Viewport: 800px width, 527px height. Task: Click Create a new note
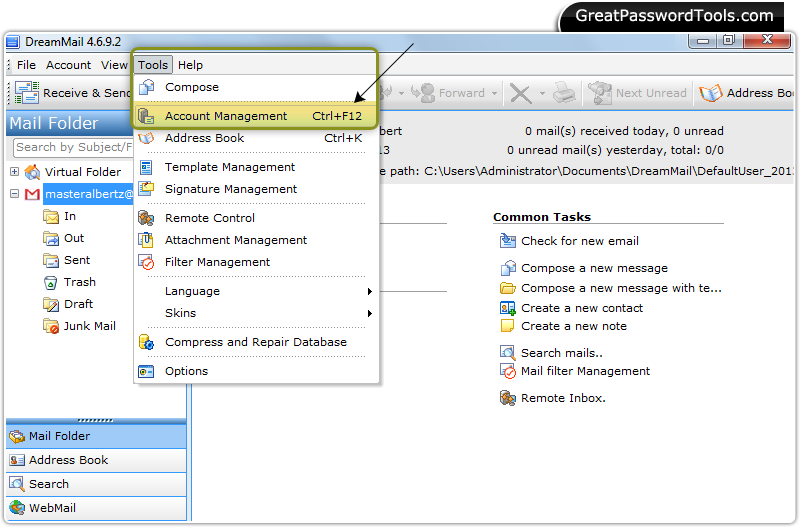pyautogui.click(x=573, y=326)
